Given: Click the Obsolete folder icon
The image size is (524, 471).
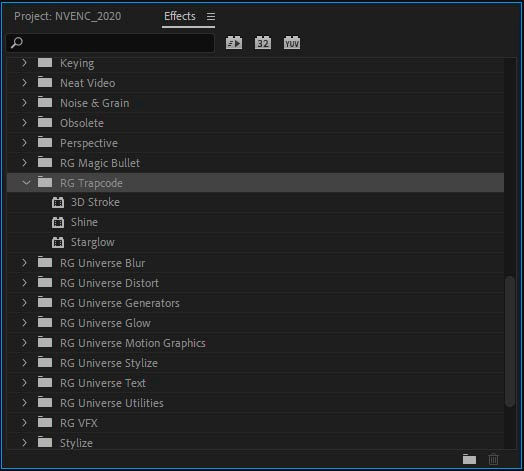Looking at the screenshot, I should coord(45,122).
